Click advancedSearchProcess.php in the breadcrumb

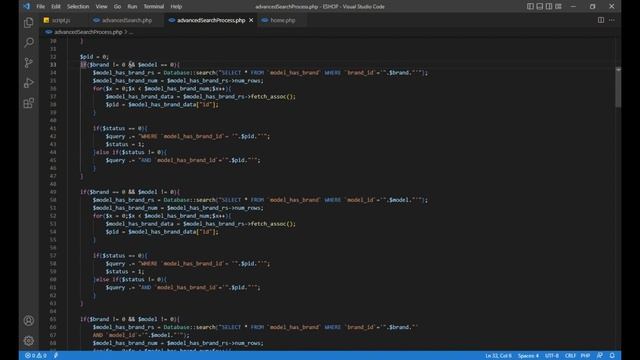[88, 32]
